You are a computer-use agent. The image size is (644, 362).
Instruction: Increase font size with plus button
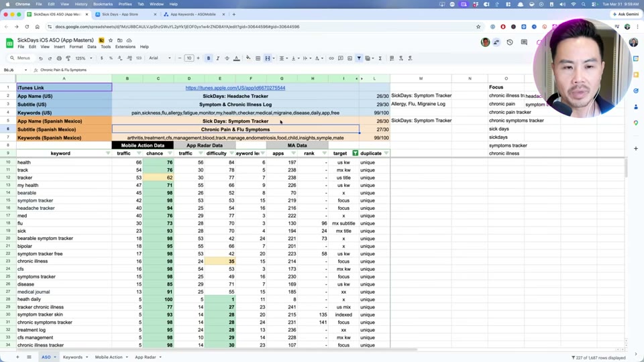point(199,58)
